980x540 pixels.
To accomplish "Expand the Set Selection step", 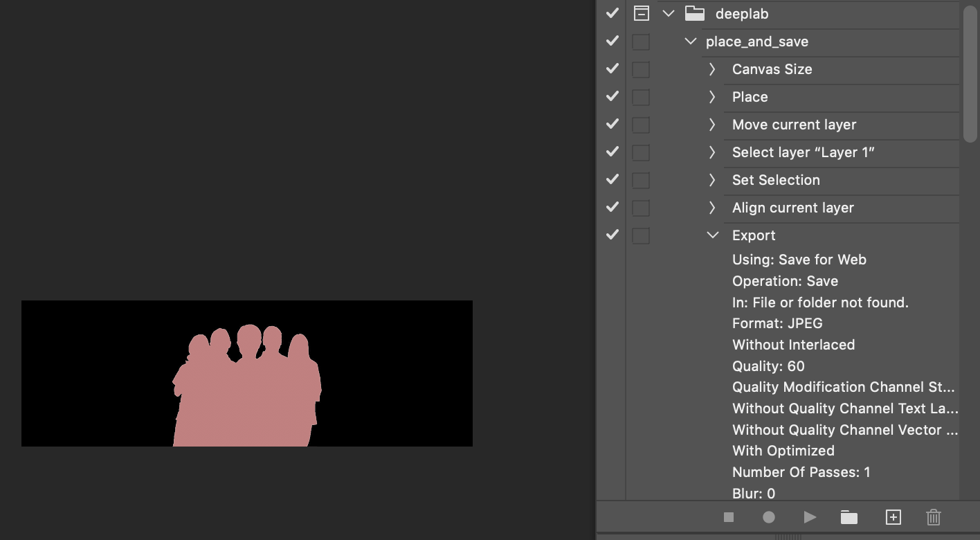I will [712, 180].
